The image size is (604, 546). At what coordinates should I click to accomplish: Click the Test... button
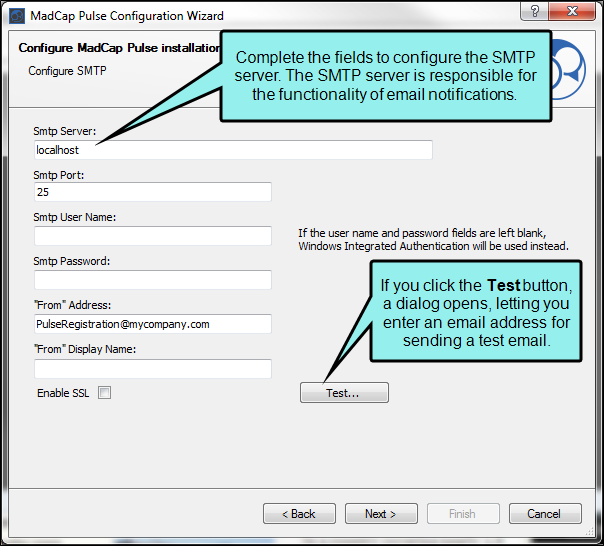point(344,393)
